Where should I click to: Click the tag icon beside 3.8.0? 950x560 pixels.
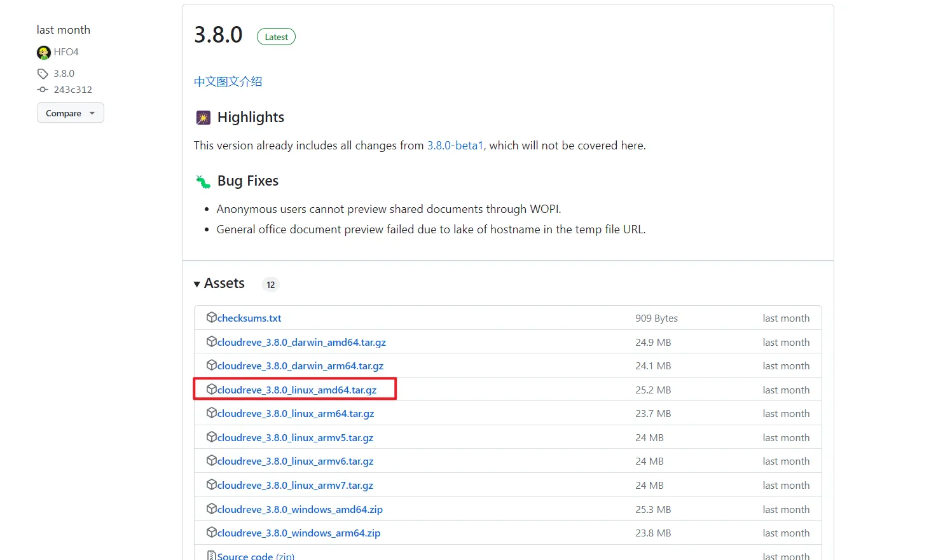[43, 74]
